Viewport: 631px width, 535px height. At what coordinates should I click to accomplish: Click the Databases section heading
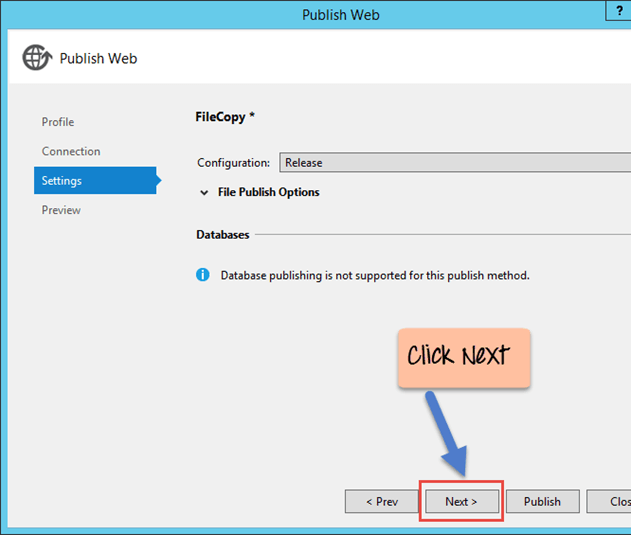223,235
